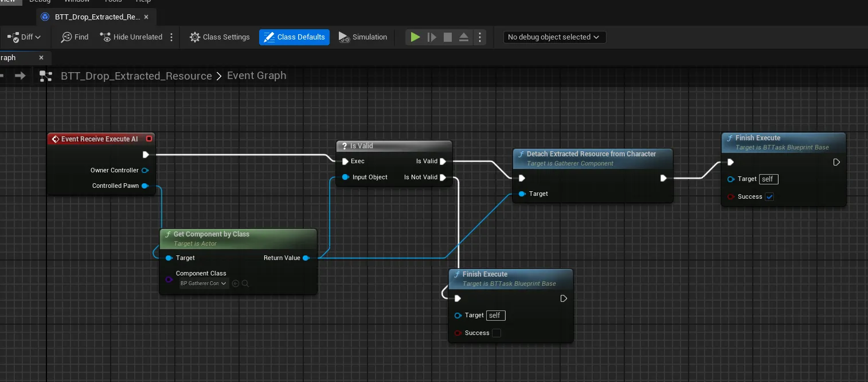Image resolution: width=868 pixels, height=382 pixels.
Task: Click the Controlled Pawn output pin
Action: tap(145, 186)
